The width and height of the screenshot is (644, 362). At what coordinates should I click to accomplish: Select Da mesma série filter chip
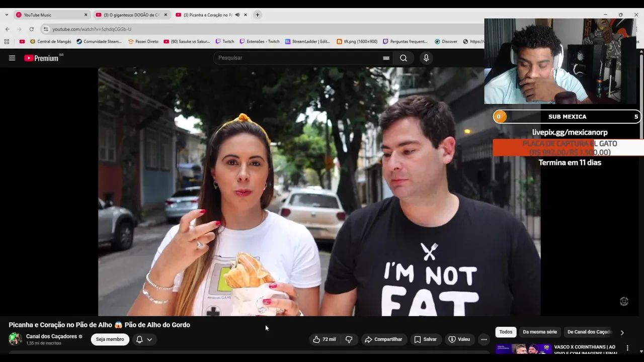point(540,332)
